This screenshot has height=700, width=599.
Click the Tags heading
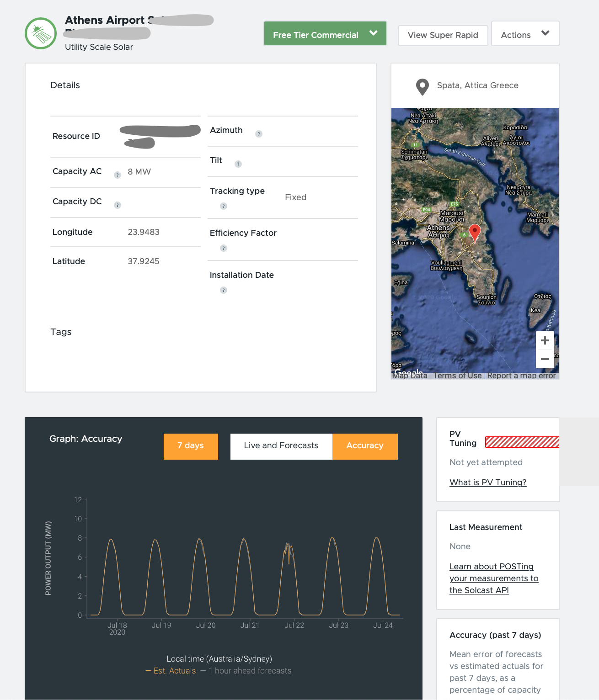pos(61,332)
